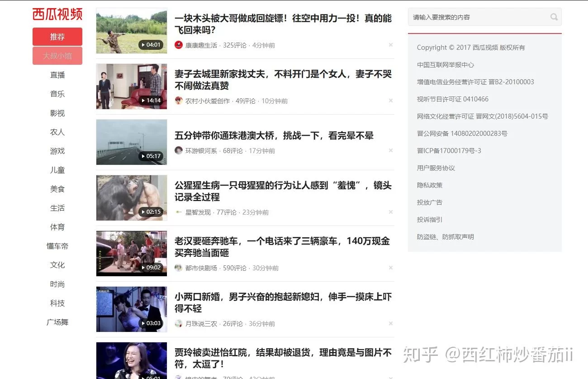Open the 懂车帝 channel
The height and width of the screenshot is (379, 588).
57,246
